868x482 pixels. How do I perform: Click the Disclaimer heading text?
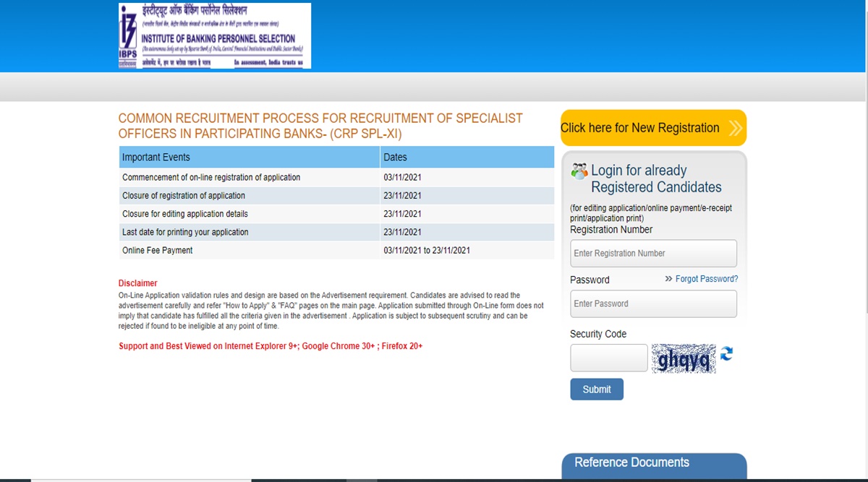137,283
